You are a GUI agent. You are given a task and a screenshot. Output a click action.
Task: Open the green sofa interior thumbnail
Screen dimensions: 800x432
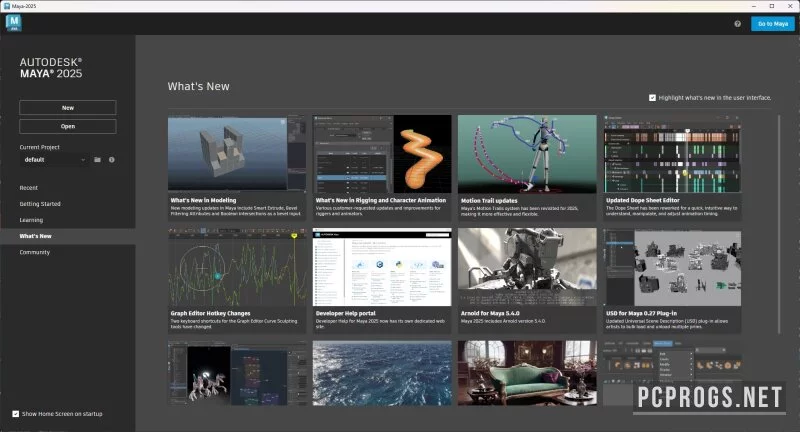527,373
